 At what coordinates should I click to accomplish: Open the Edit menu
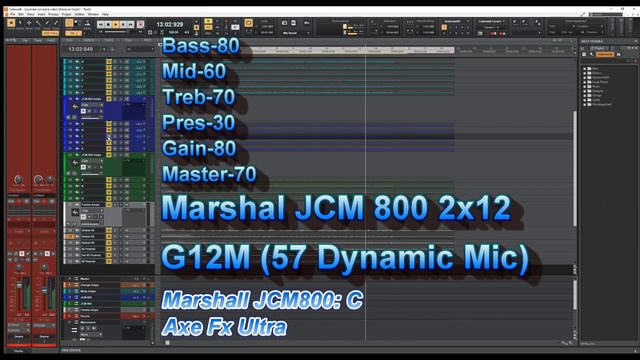21,14
